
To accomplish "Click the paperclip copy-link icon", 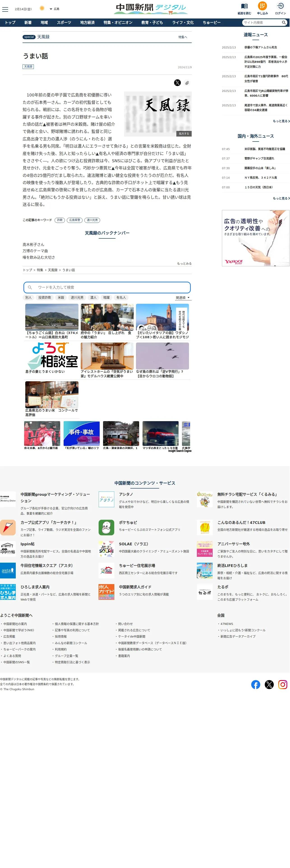I will [187, 83].
